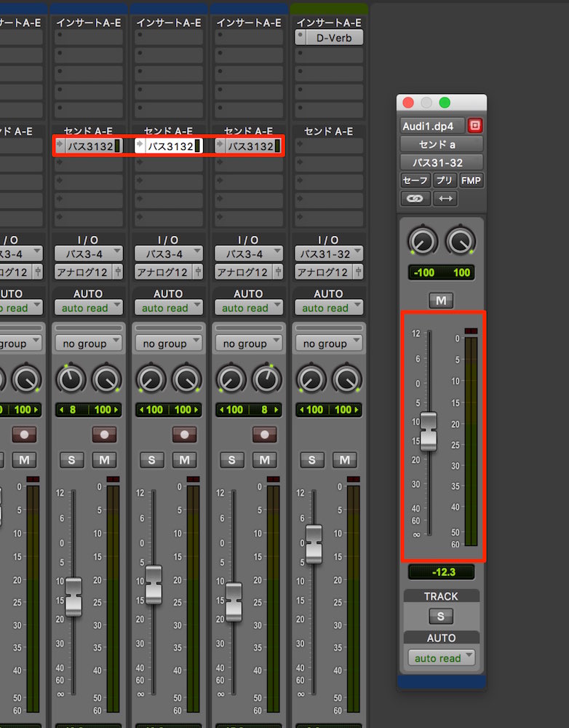Open the Audi1.dp4 track selector

[x=432, y=126]
